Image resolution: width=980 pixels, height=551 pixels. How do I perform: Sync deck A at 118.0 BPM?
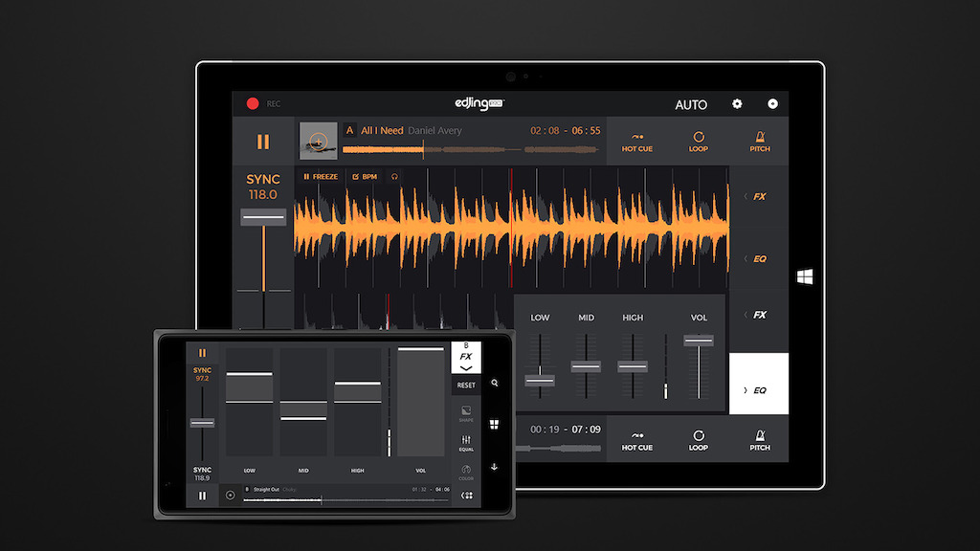tap(263, 187)
